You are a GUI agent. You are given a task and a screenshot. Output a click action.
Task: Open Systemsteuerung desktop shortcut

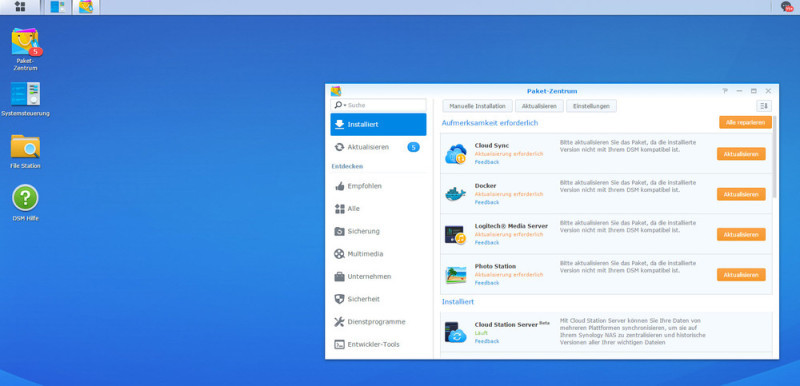click(25, 99)
